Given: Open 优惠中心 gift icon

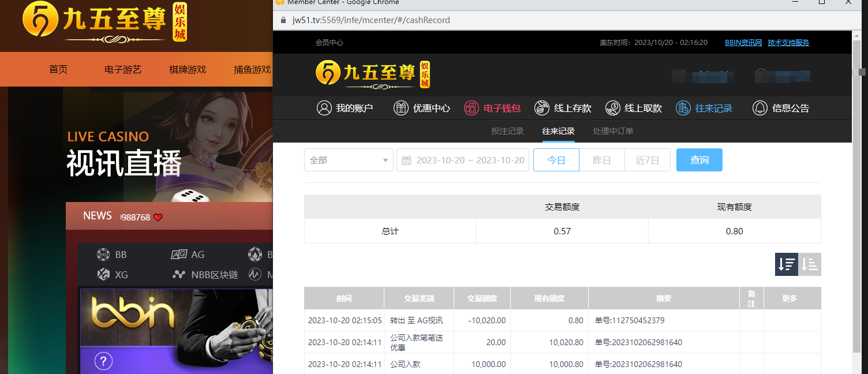Looking at the screenshot, I should point(401,108).
